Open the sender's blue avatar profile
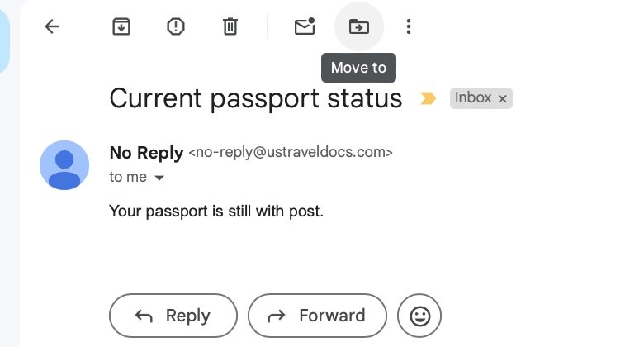Image resolution: width=644 pixels, height=347 pixels. 64,165
